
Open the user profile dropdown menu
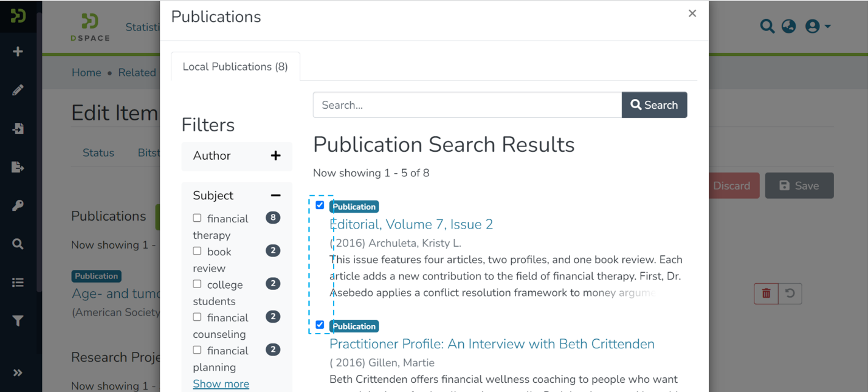click(818, 26)
